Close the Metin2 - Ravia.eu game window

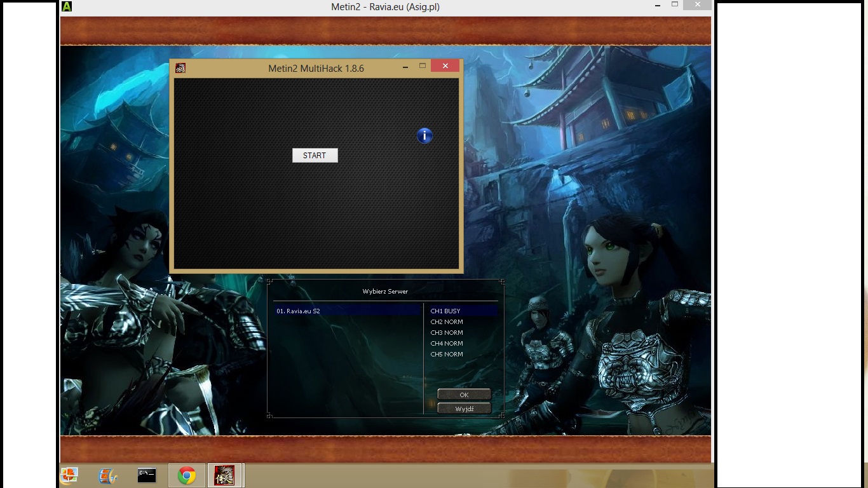click(x=697, y=5)
